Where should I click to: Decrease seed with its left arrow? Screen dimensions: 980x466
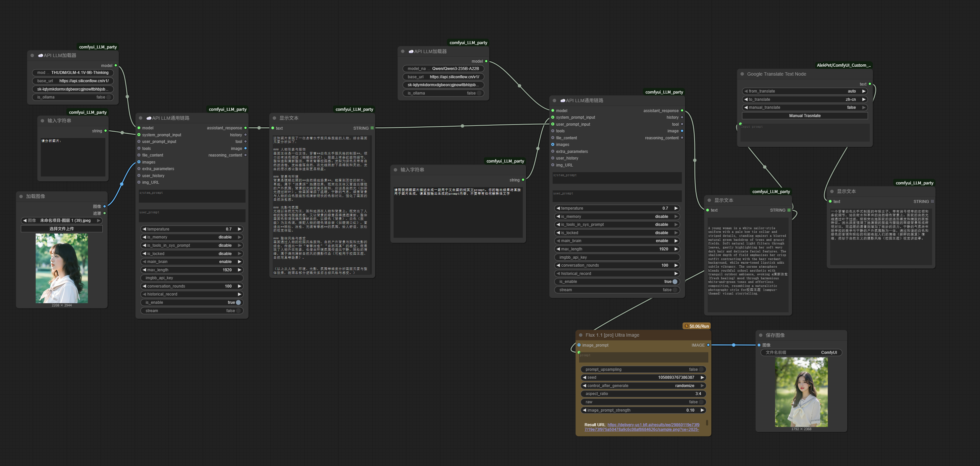click(584, 377)
